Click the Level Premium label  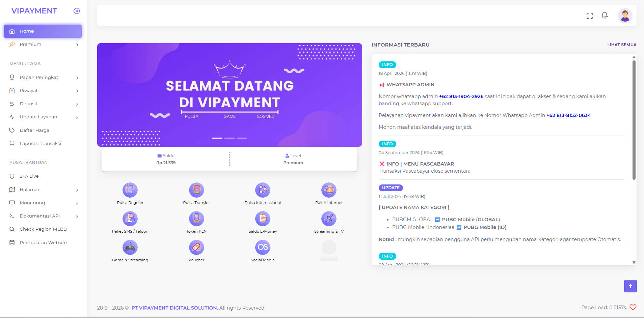(293, 163)
